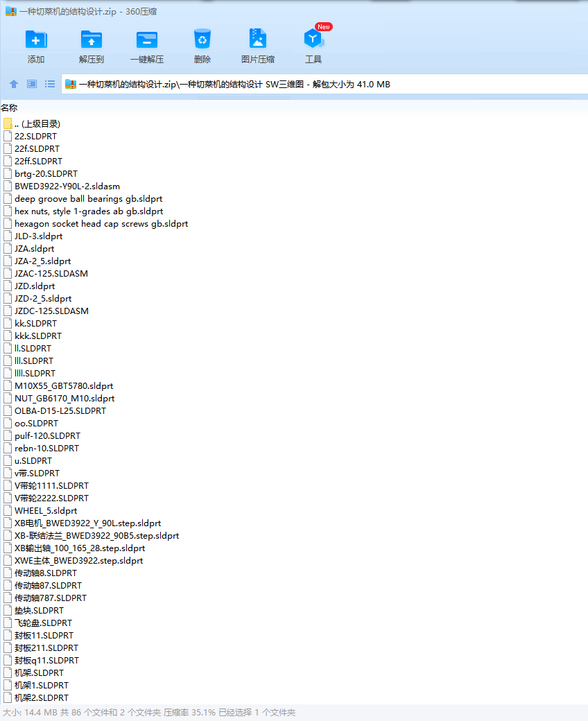Switch to list view icon
The width and height of the screenshot is (588, 721).
[x=50, y=84]
